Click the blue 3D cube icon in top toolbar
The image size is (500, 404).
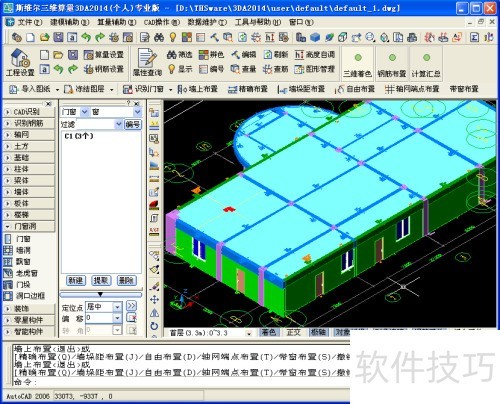coord(315,37)
